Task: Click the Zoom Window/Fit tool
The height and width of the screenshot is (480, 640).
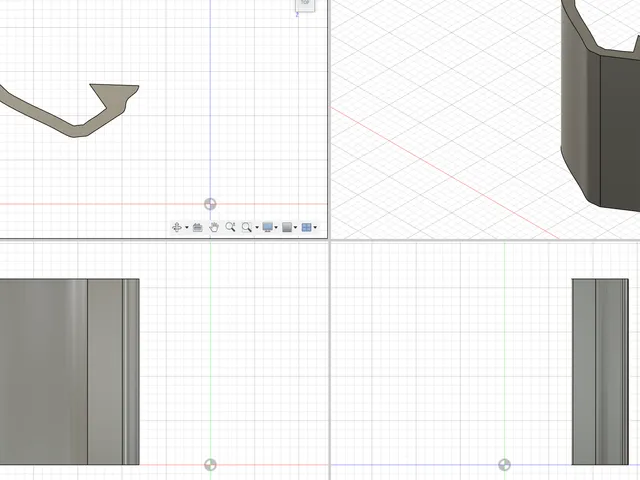Action: [x=247, y=227]
